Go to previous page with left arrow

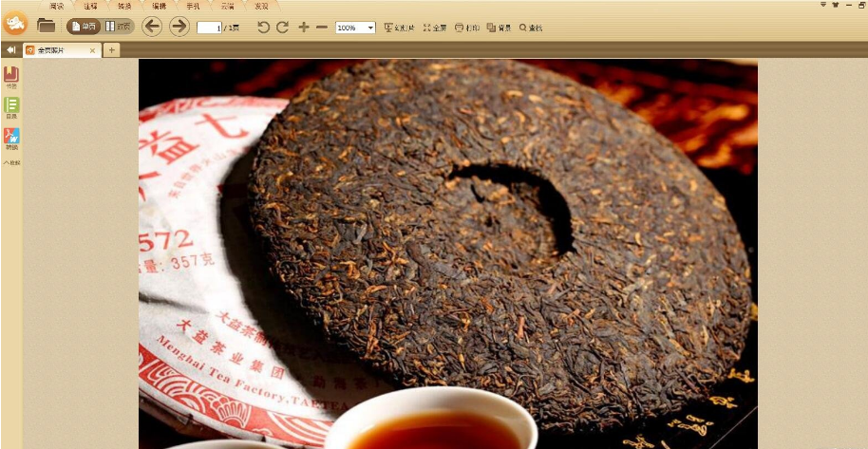click(x=152, y=27)
